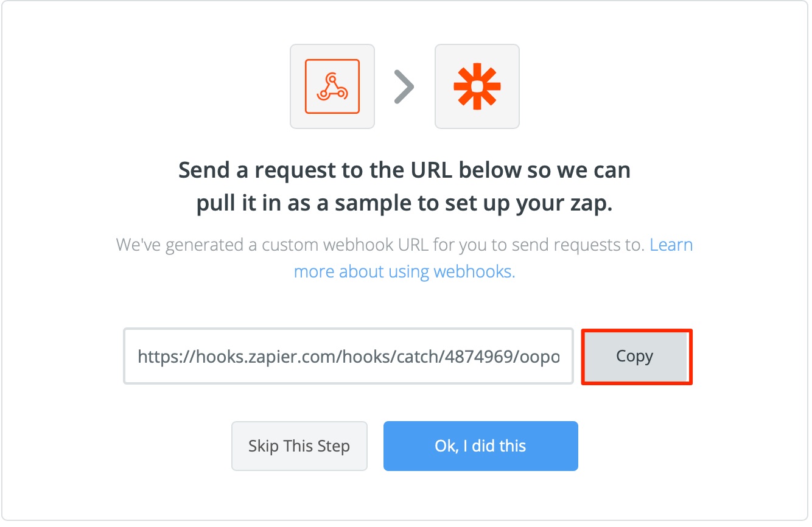Viewport: 812px width, 527px height.
Task: Click the gray chevron arrow between app icons
Action: click(x=404, y=86)
